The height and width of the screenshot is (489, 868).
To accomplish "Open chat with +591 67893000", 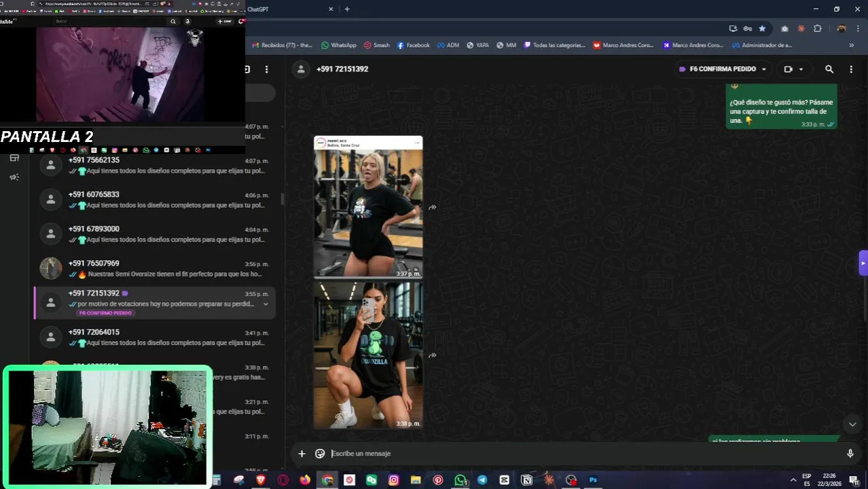I will pos(155,234).
